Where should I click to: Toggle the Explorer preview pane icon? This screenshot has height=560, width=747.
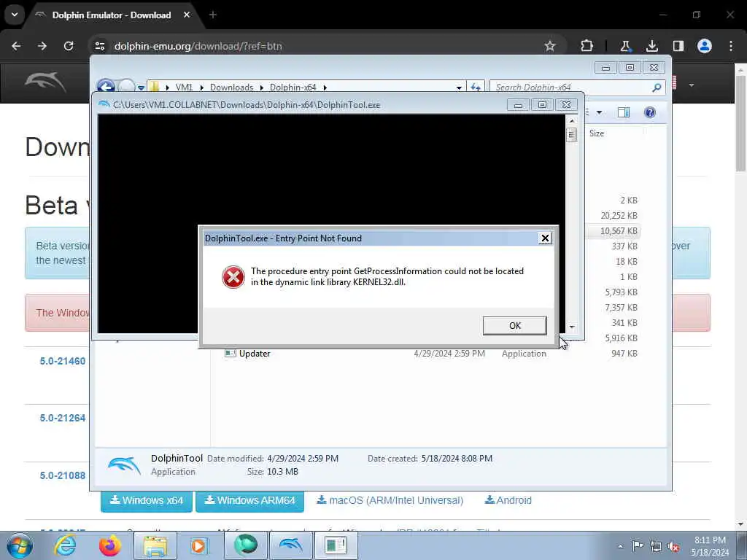click(624, 112)
